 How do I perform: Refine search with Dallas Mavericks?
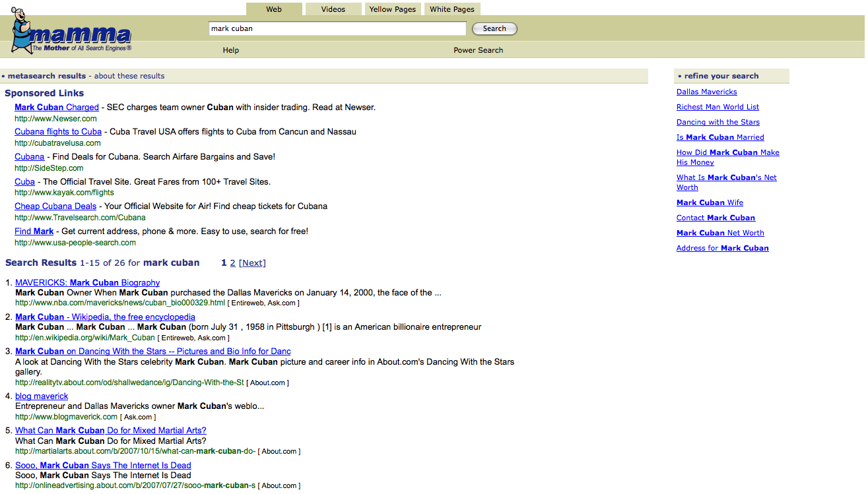click(706, 92)
